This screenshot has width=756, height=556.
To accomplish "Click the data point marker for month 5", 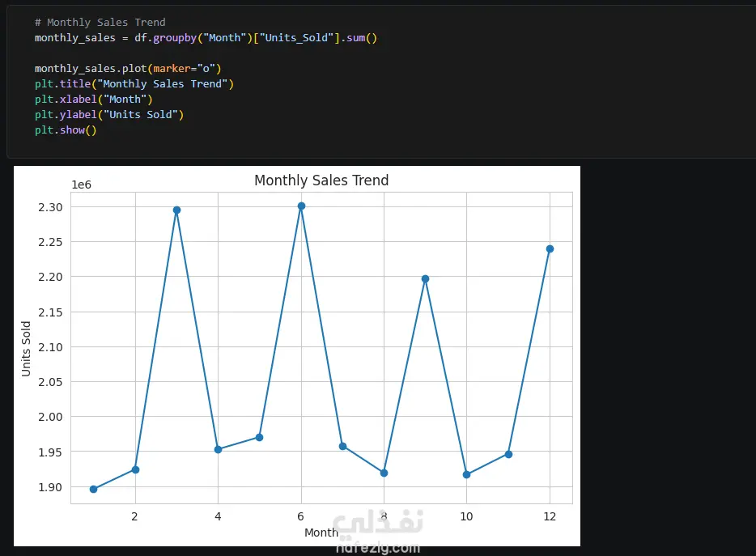I will point(260,437).
